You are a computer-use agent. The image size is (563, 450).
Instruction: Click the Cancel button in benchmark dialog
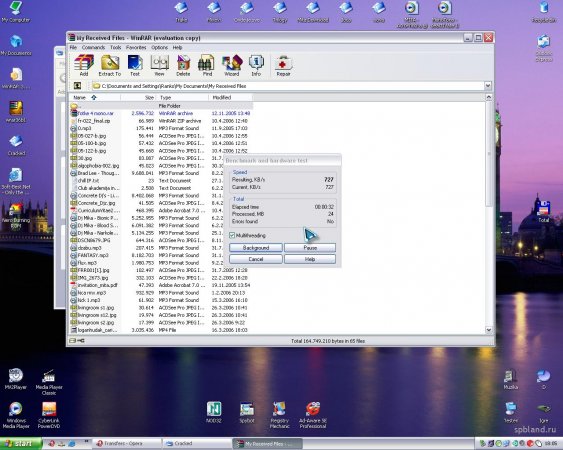pyautogui.click(x=256, y=259)
